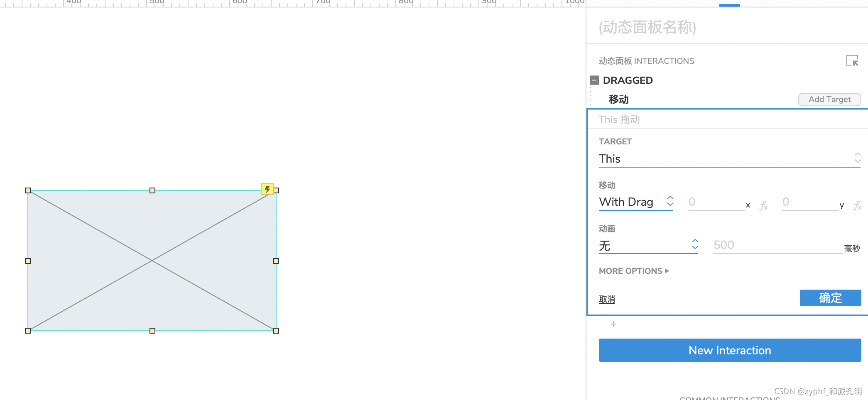The image size is (868, 400).
Task: Select the bottom-middle resize handle of the panel
Action: click(152, 331)
